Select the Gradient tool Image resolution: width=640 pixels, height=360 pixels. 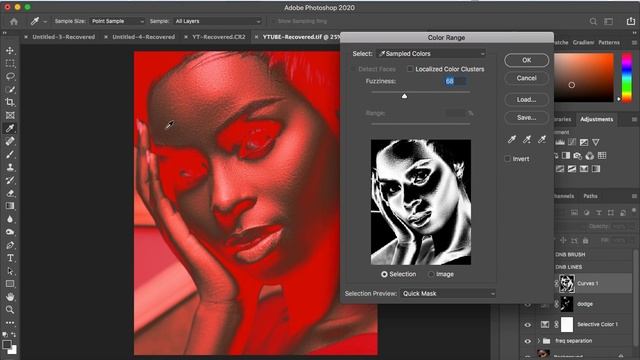[10, 206]
